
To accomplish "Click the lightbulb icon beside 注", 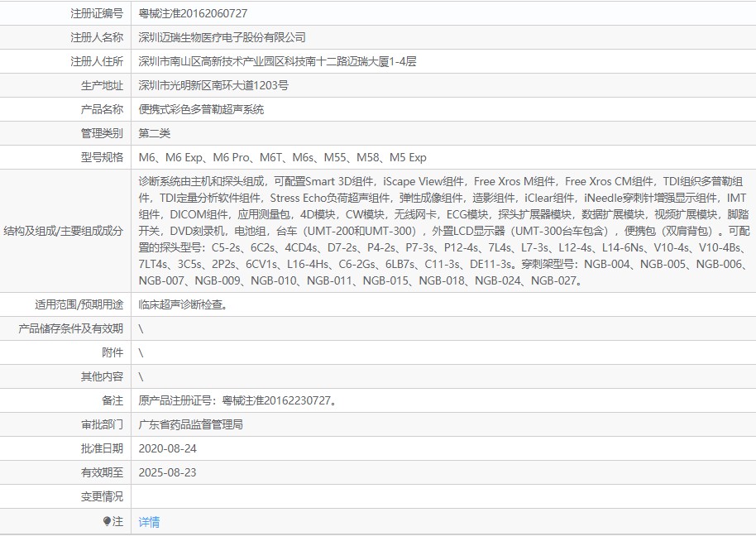I will pos(107,521).
